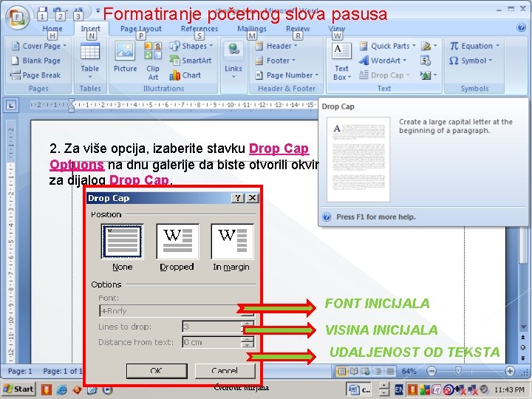532x399 pixels.
Task: Open the Drop Cap ribbon dropdown
Action: 384,75
